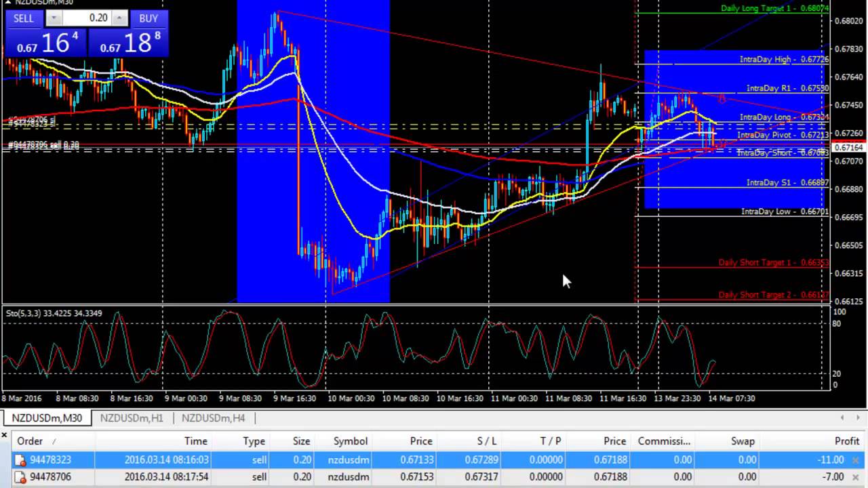This screenshot has height=488, width=868.
Task: Sort trades by the Order column header
Action: click(x=54, y=441)
